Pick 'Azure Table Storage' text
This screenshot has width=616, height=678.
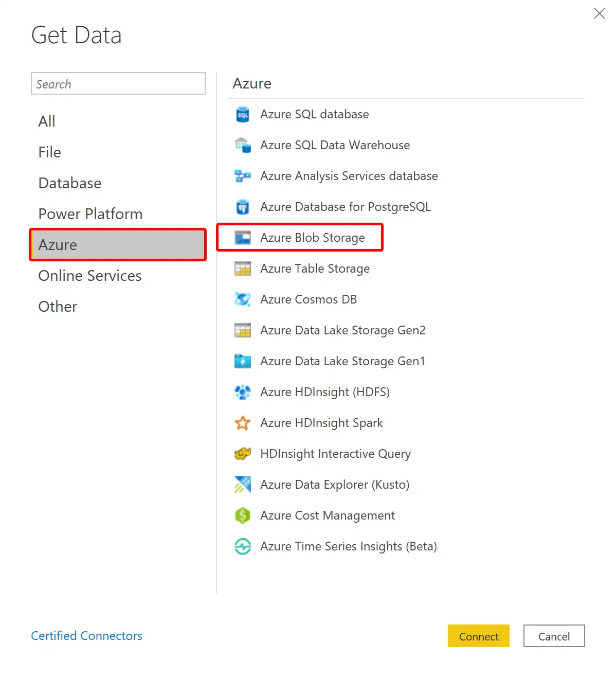pos(315,269)
